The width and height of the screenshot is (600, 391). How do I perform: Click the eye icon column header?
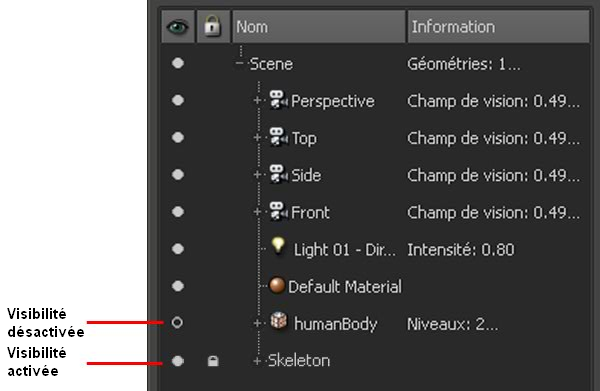click(x=178, y=27)
